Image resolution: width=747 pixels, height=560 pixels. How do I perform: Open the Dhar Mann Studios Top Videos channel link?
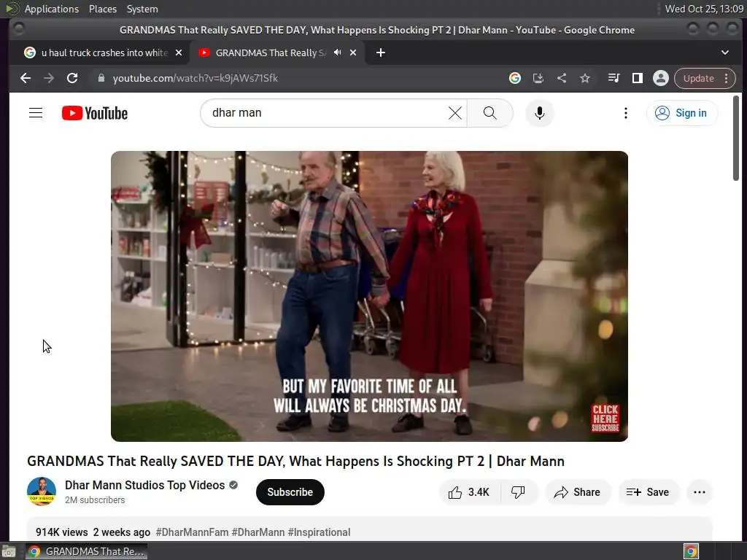point(145,485)
